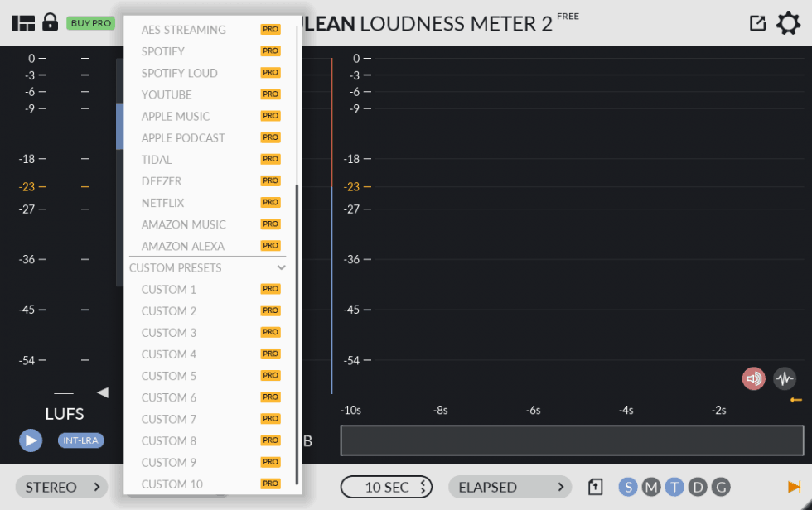
Task: Click the -10s time axis label
Action: pyautogui.click(x=350, y=411)
